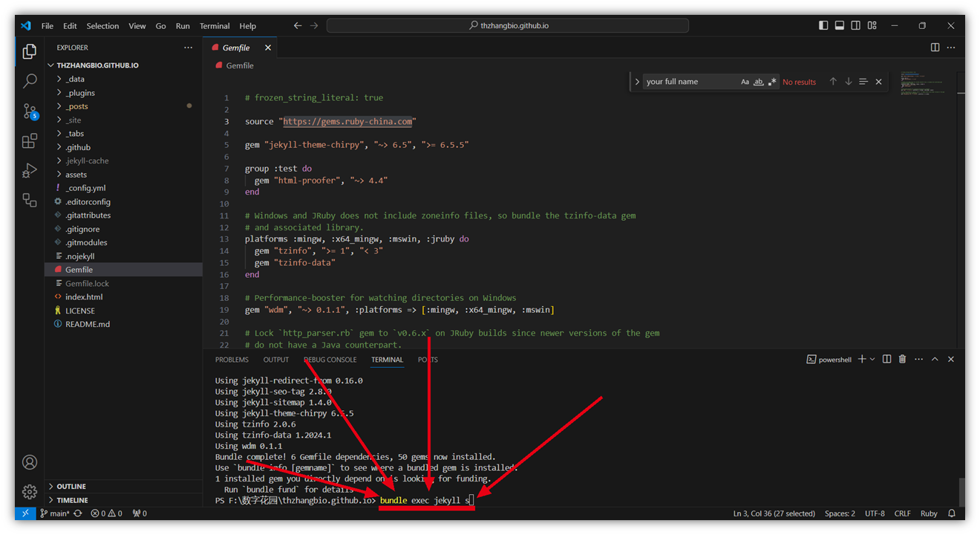
Task: Go to next match in the find widget
Action: click(x=849, y=82)
